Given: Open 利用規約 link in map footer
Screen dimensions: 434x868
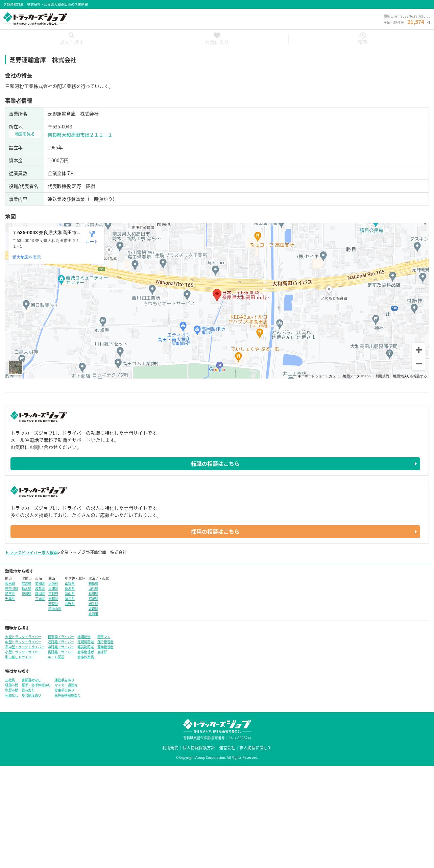Looking at the screenshot, I should click(382, 376).
